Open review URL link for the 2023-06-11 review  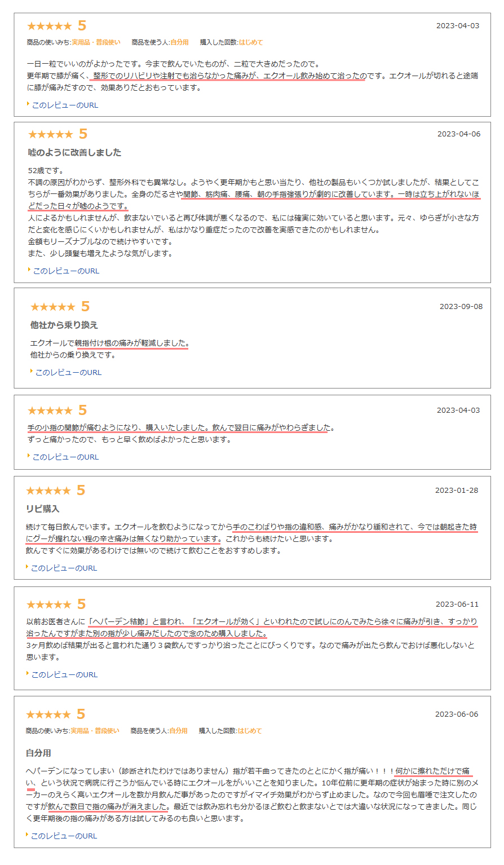pyautogui.click(x=64, y=674)
